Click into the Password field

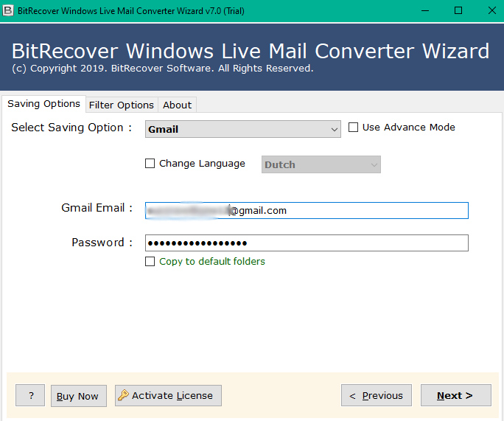[x=307, y=243]
